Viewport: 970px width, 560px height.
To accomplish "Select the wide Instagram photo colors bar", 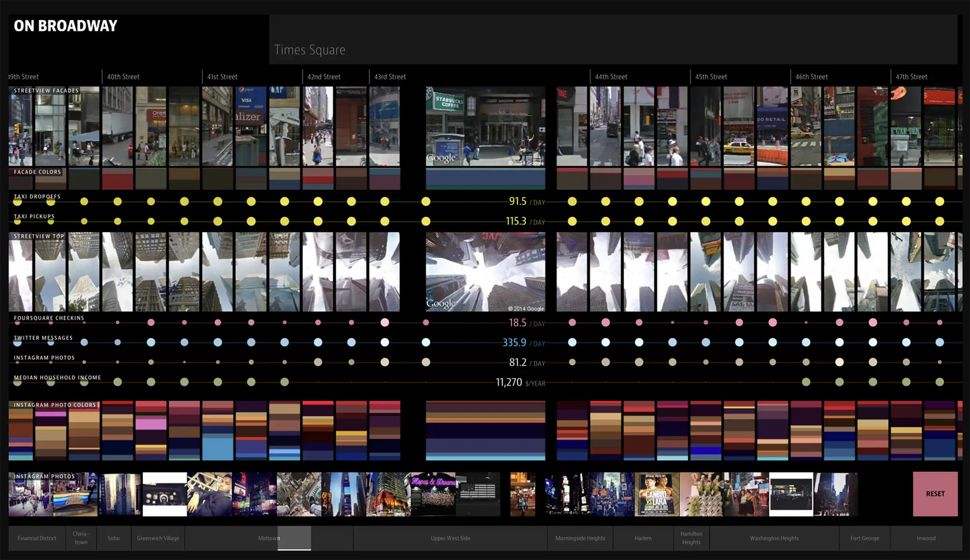I will (x=485, y=431).
